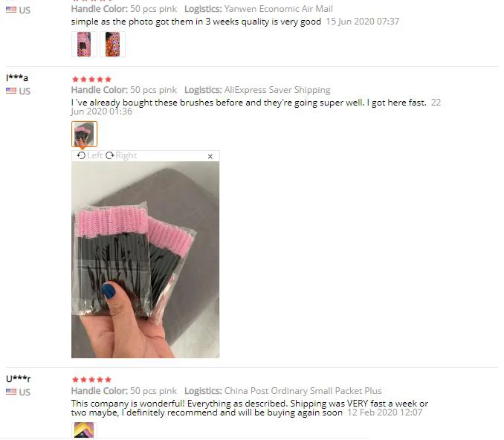The image size is (504, 440).
Task: Open first thumbnail in the 15 Jun review
Action: click(84, 45)
